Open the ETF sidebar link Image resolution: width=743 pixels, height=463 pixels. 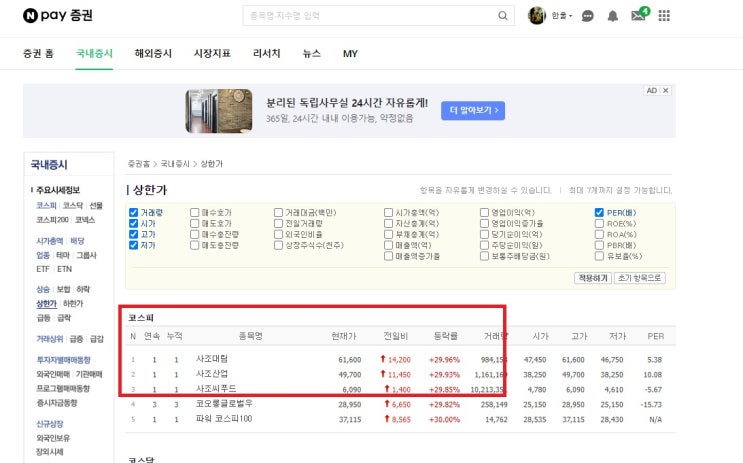click(43, 269)
